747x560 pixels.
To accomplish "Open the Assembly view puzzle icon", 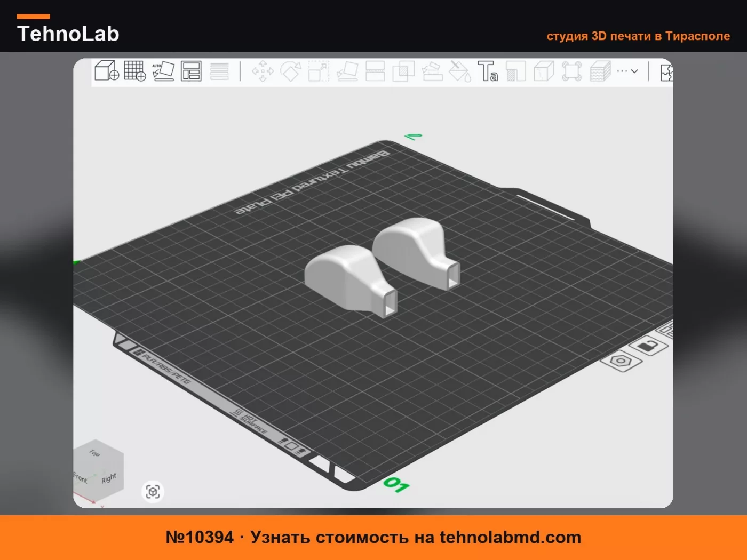I will coord(666,72).
